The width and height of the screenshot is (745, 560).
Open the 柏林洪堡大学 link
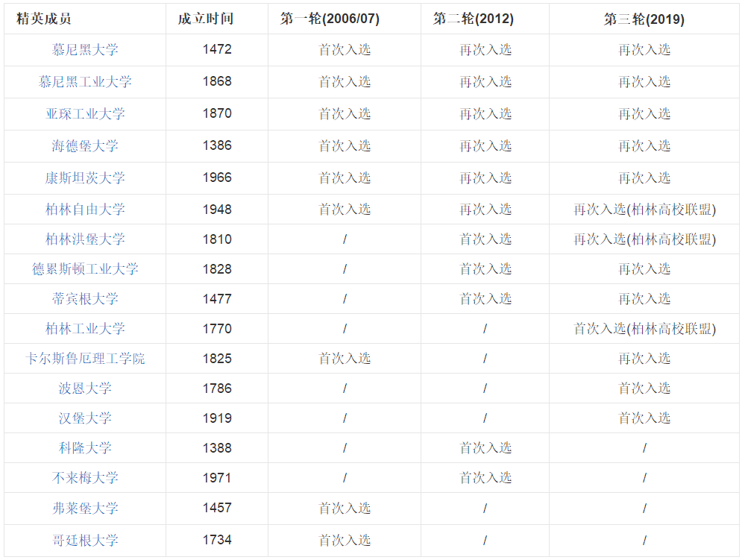(85, 239)
